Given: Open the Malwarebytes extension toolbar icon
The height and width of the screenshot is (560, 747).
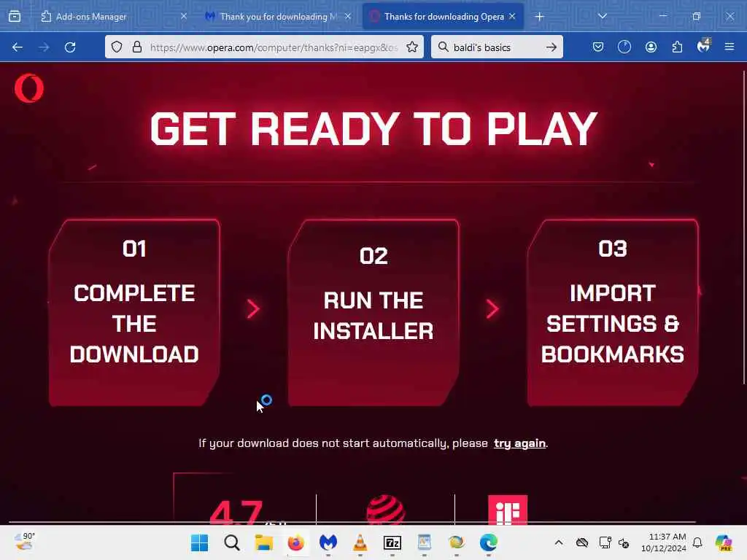Looking at the screenshot, I should click(703, 46).
